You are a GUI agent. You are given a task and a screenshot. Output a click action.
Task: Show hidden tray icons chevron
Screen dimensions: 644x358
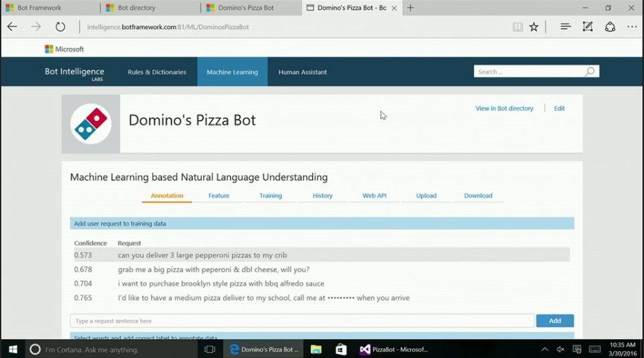point(544,349)
